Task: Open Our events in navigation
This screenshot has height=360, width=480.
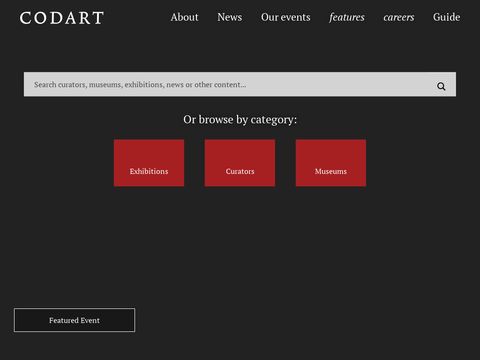Action: tap(286, 17)
